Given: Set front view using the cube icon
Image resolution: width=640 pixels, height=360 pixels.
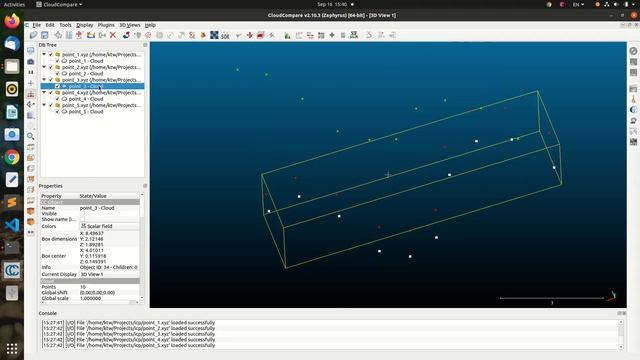Looking at the screenshot, I should coord(31,158).
